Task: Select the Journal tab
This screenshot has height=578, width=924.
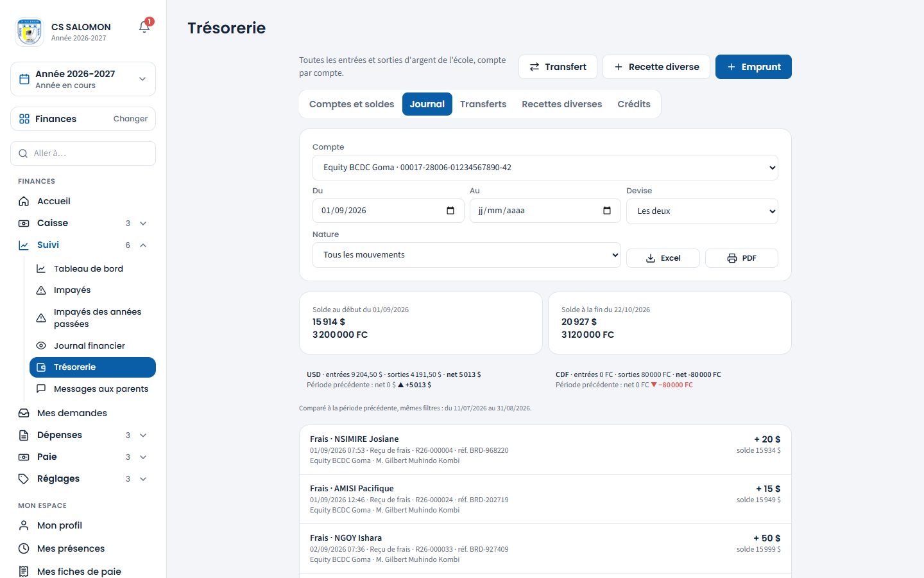Action: coord(427,104)
